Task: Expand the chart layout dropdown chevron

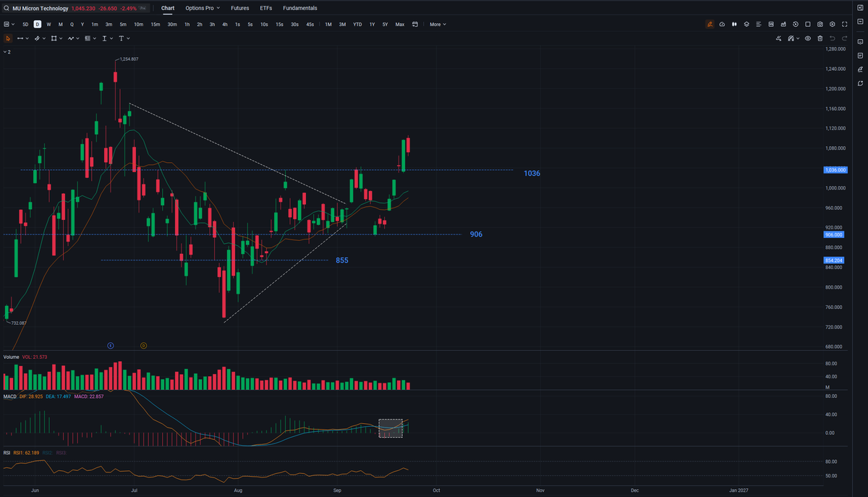Action: click(x=13, y=24)
